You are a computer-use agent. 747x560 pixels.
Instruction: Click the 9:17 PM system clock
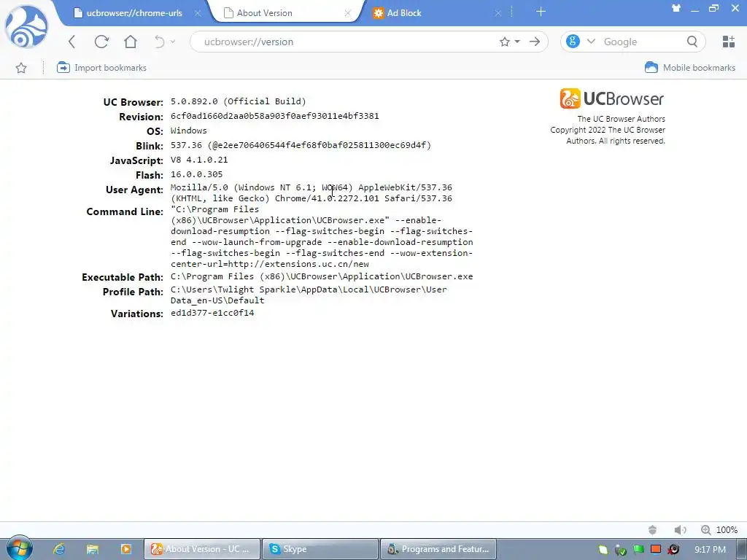[x=710, y=550]
